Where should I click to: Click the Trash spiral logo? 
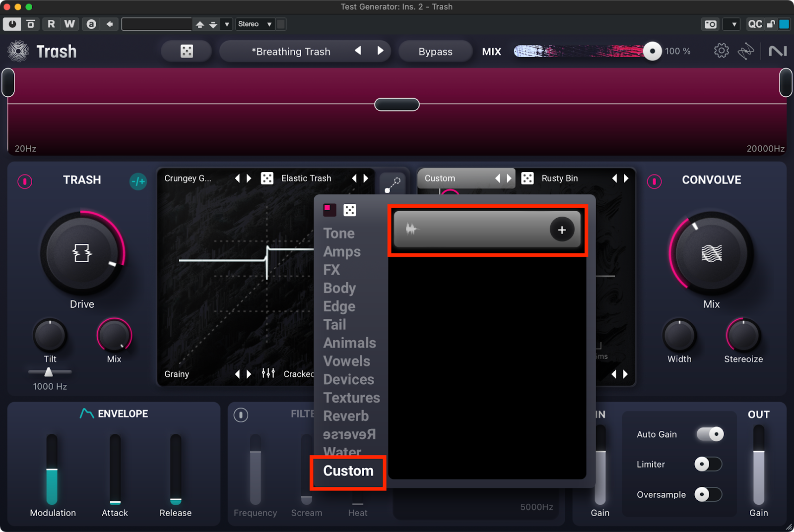[x=18, y=51]
